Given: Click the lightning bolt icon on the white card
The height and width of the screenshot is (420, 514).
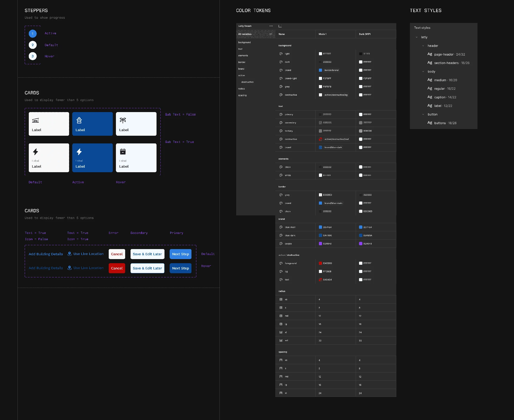Looking at the screenshot, I should (x=35, y=152).
